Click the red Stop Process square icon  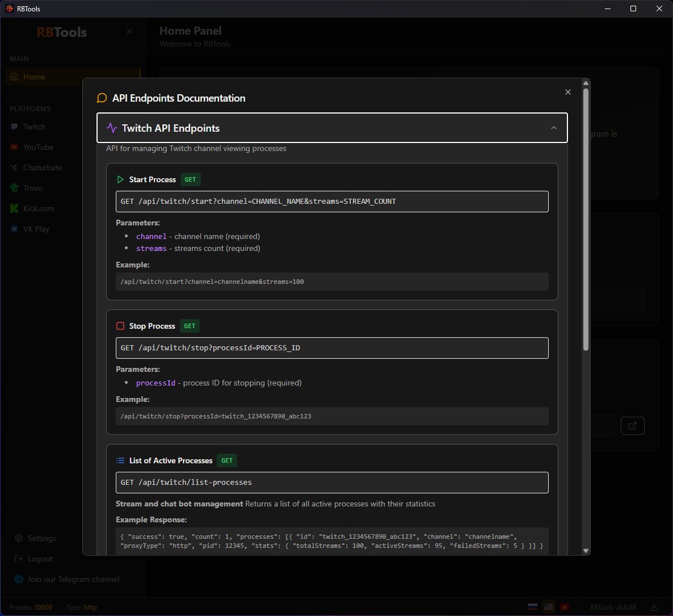120,326
